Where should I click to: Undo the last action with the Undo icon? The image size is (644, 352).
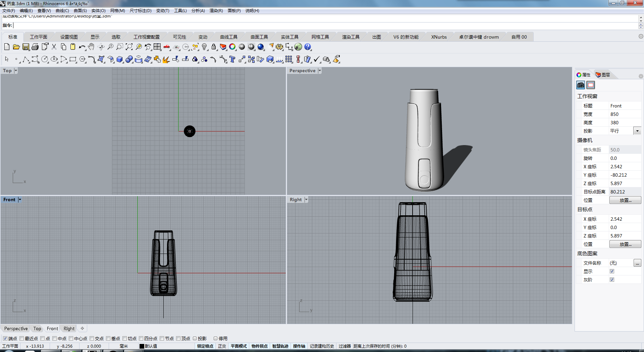click(82, 47)
